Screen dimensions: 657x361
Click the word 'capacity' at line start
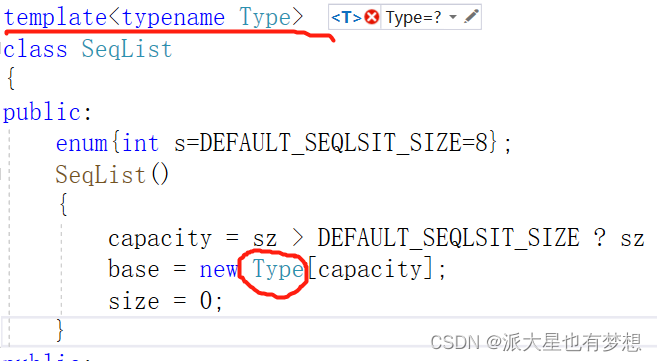click(x=160, y=239)
